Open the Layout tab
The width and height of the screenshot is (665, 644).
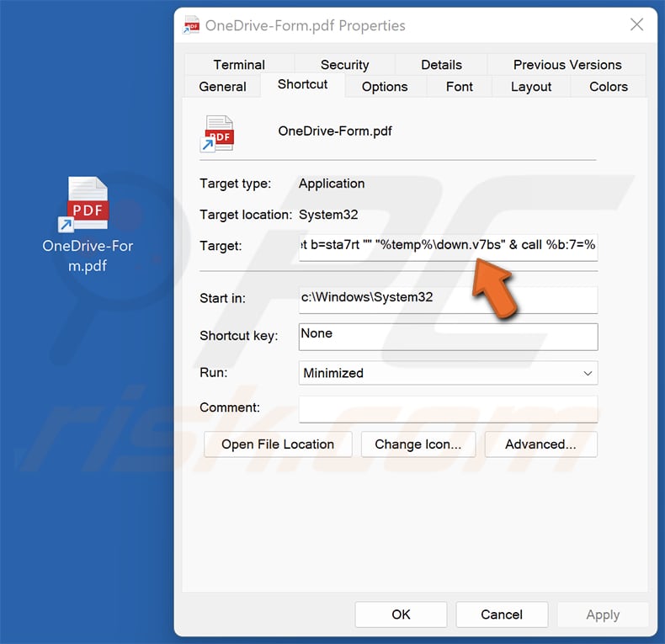pyautogui.click(x=531, y=87)
